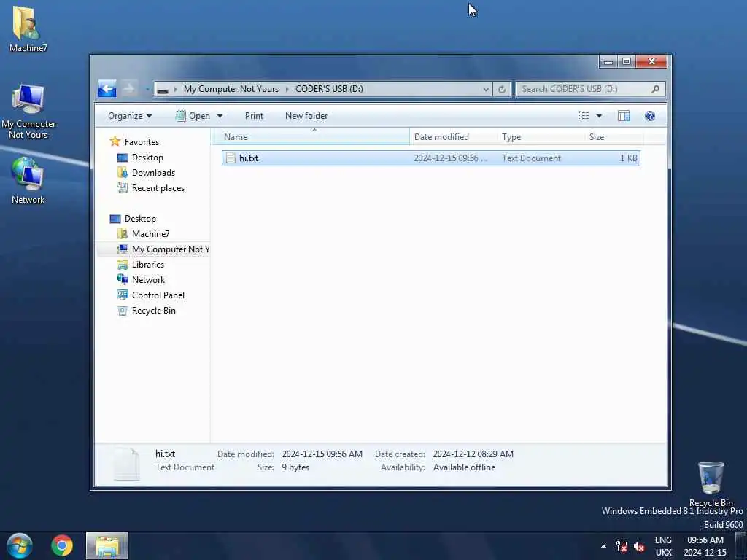Click the hi.txt Date modified value in details pane
The height and width of the screenshot is (560, 747).
(x=322, y=454)
